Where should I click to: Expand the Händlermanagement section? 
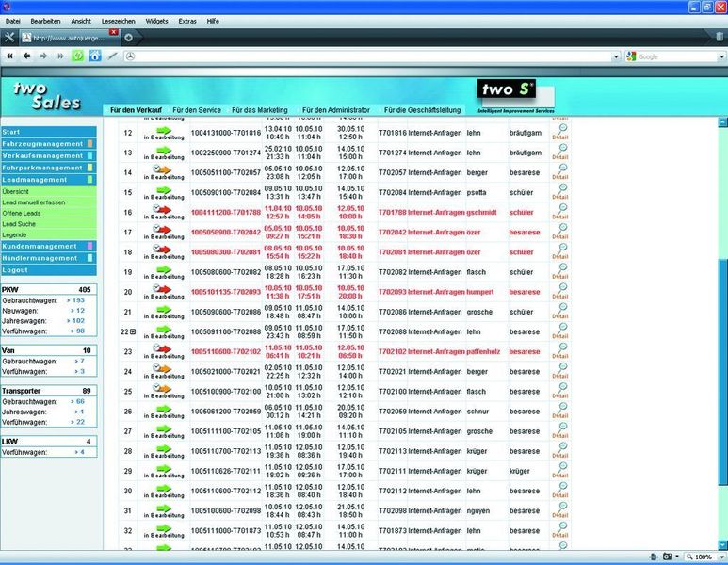48,258
